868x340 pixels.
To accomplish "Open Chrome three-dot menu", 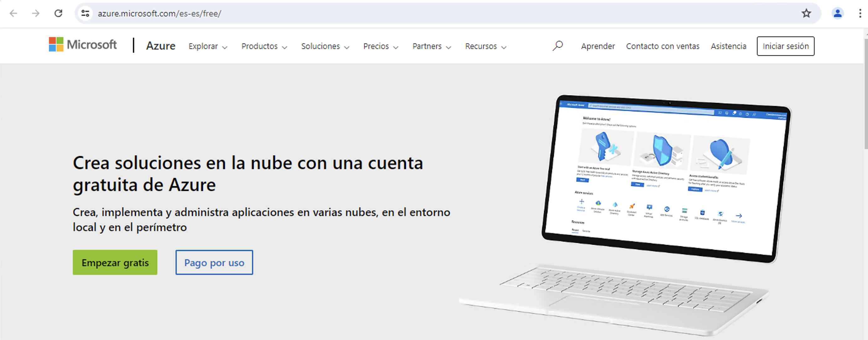I will click(860, 13).
